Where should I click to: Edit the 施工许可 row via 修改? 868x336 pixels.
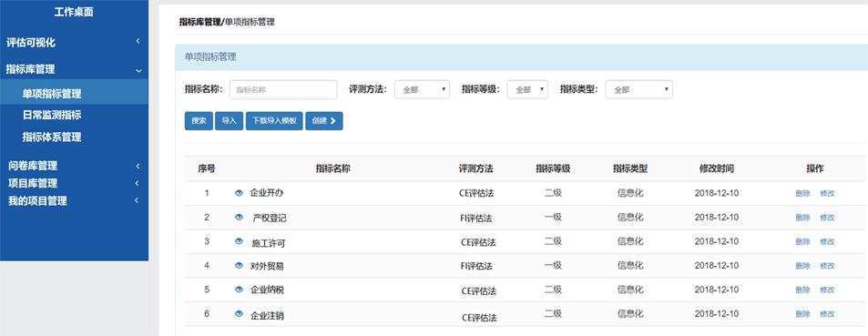pyautogui.click(x=827, y=241)
